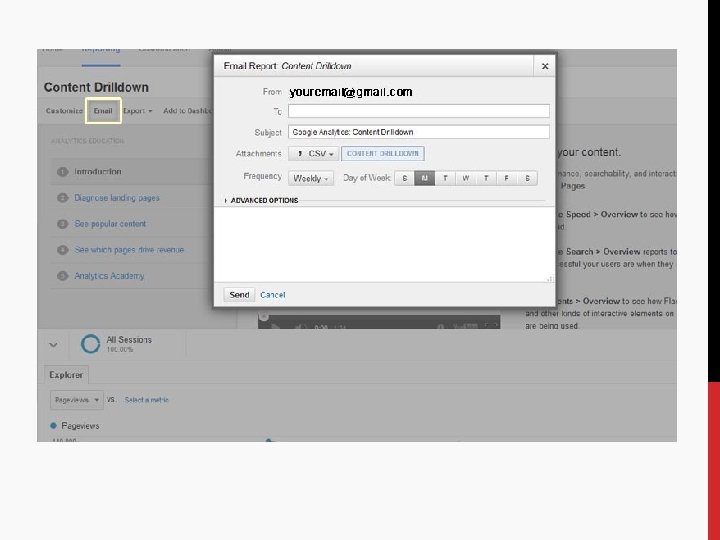Select Thursday in Day of Week
The image size is (720, 540).
[x=486, y=178]
